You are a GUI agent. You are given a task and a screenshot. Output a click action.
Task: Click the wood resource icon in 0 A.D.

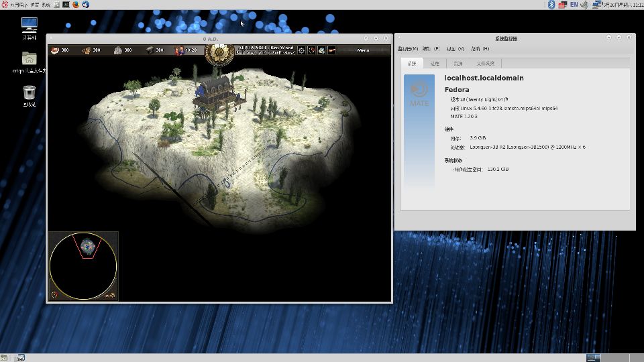pyautogui.click(x=87, y=50)
